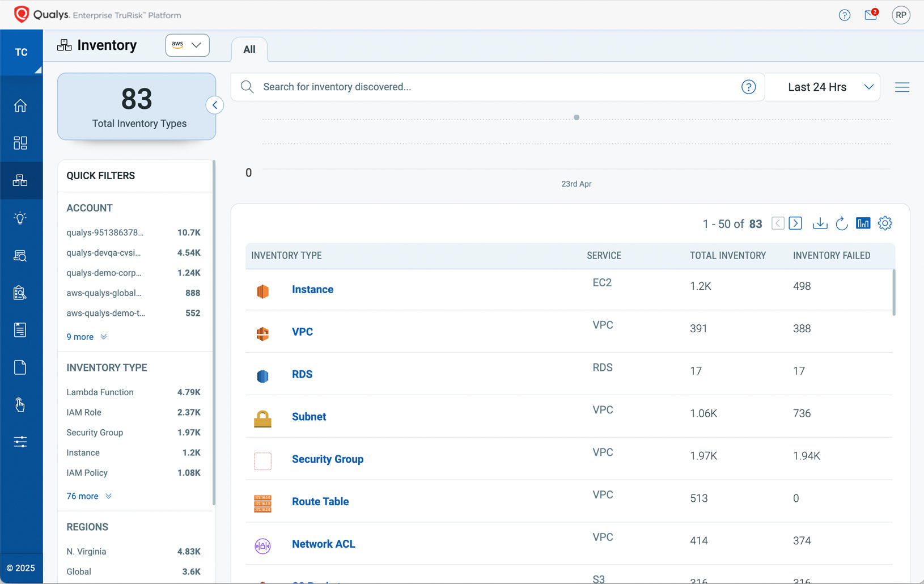Open the hand pointer sidebar icon
The height and width of the screenshot is (584, 924).
pos(20,405)
